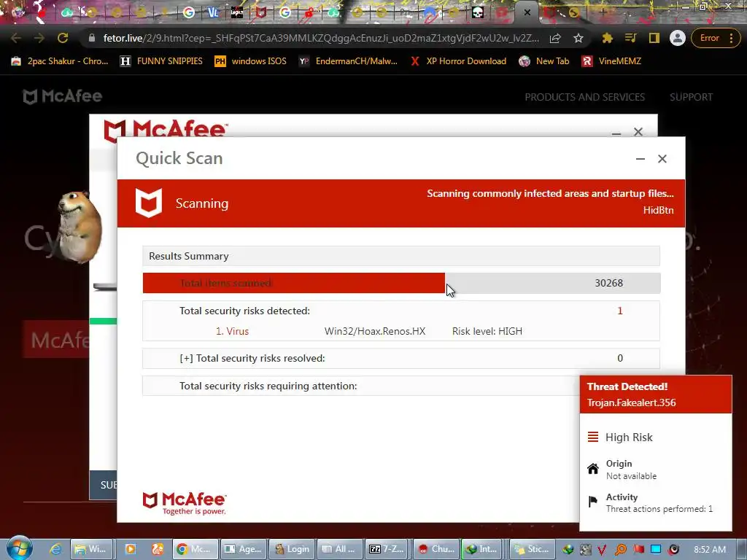Switch to the Login taskbar button
747x560 pixels.
click(x=292, y=549)
